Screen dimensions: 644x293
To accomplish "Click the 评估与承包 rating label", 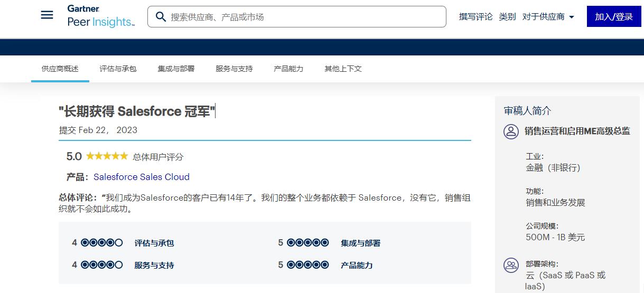I will click(x=154, y=243).
